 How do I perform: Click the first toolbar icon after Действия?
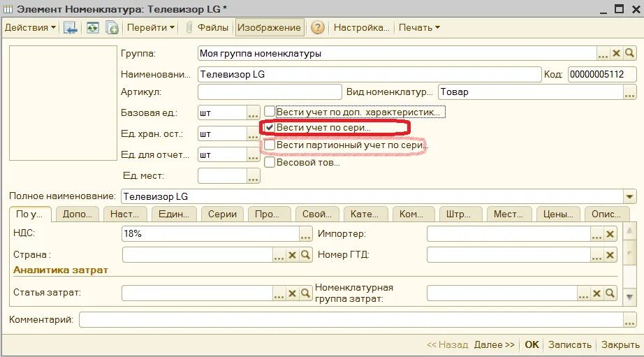pyautogui.click(x=71, y=28)
